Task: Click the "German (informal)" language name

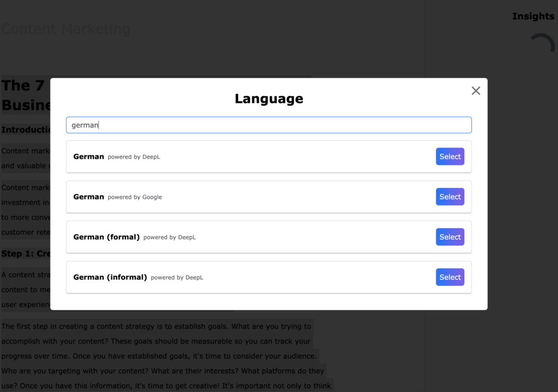Action: (x=110, y=277)
